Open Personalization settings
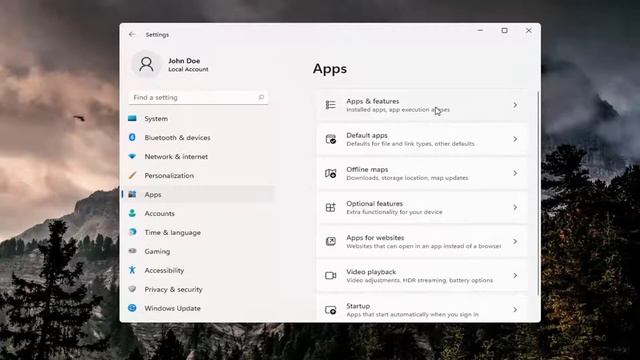640x360 pixels. point(198,176)
